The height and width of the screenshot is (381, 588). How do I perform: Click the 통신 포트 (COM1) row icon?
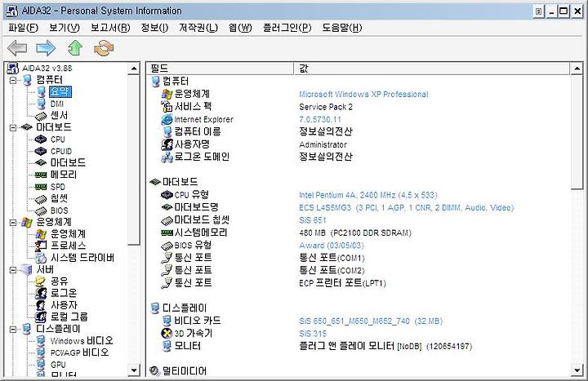click(167, 258)
